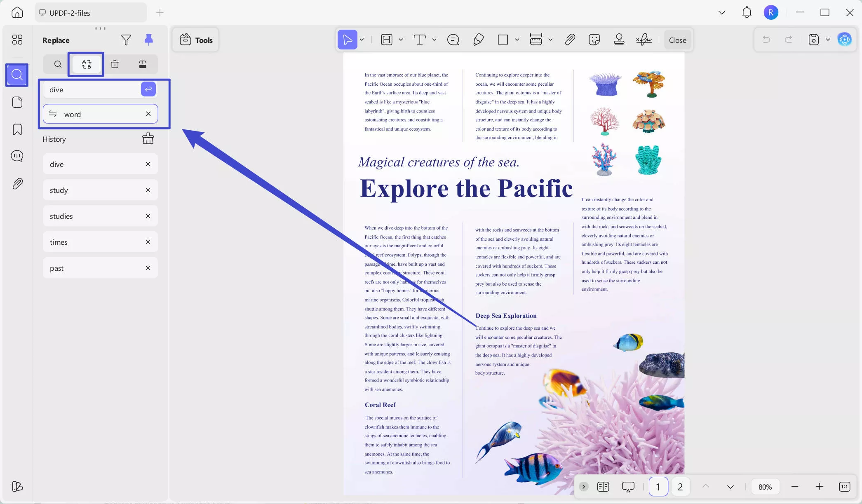Select the stamp tool in toolbar
Image resolution: width=862 pixels, height=504 pixels.
(619, 40)
